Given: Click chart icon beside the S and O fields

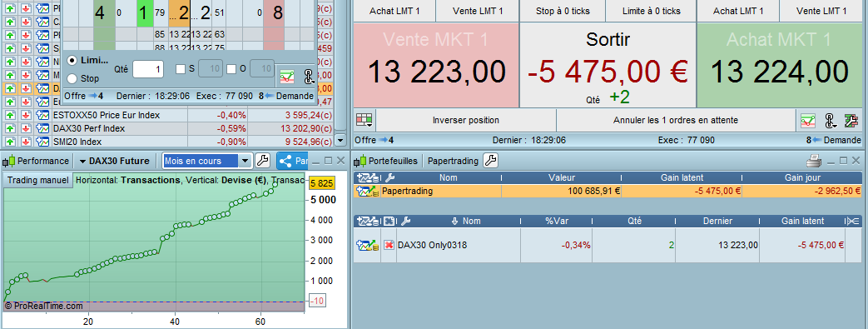Looking at the screenshot, I should tap(287, 77).
